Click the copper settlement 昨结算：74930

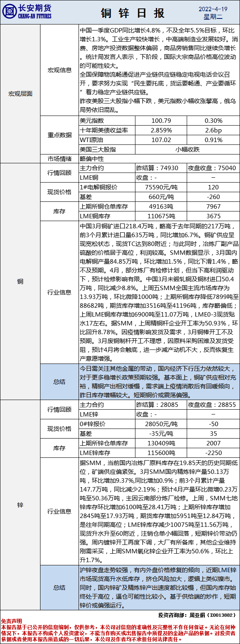tap(157, 168)
